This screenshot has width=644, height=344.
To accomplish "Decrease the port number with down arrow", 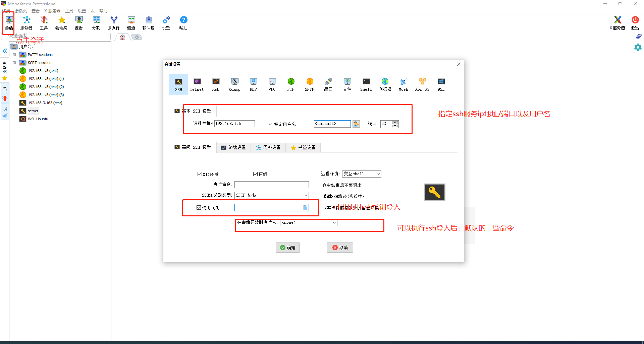I will (x=395, y=126).
